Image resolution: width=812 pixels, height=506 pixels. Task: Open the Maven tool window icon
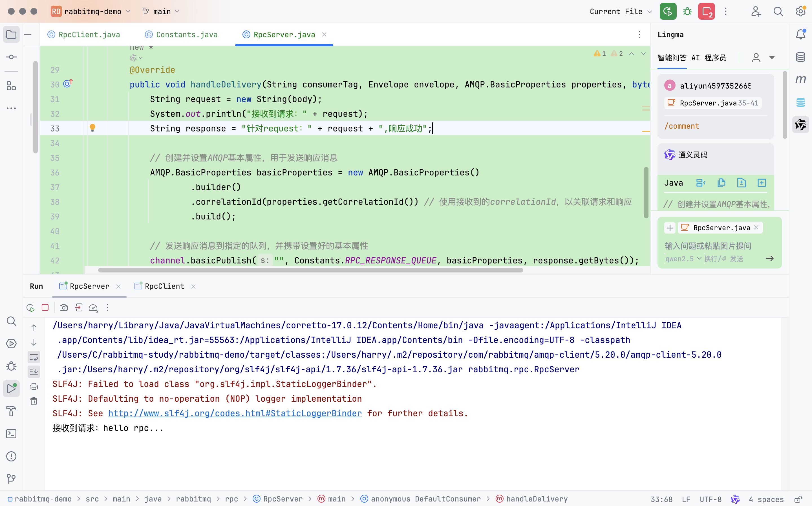[x=801, y=79]
